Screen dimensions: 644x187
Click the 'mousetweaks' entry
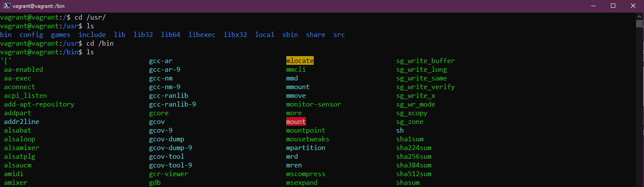tap(308, 139)
